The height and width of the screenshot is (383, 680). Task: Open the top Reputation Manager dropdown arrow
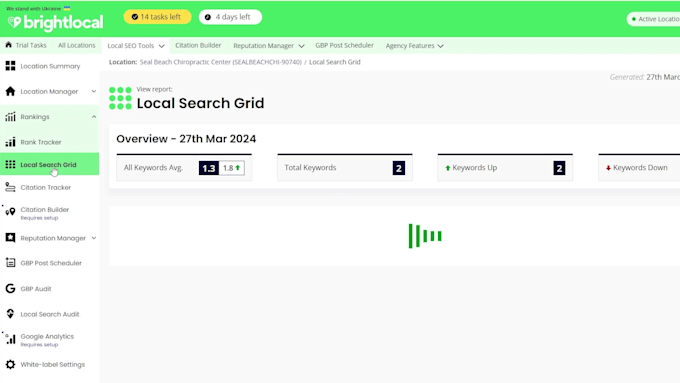click(x=301, y=46)
